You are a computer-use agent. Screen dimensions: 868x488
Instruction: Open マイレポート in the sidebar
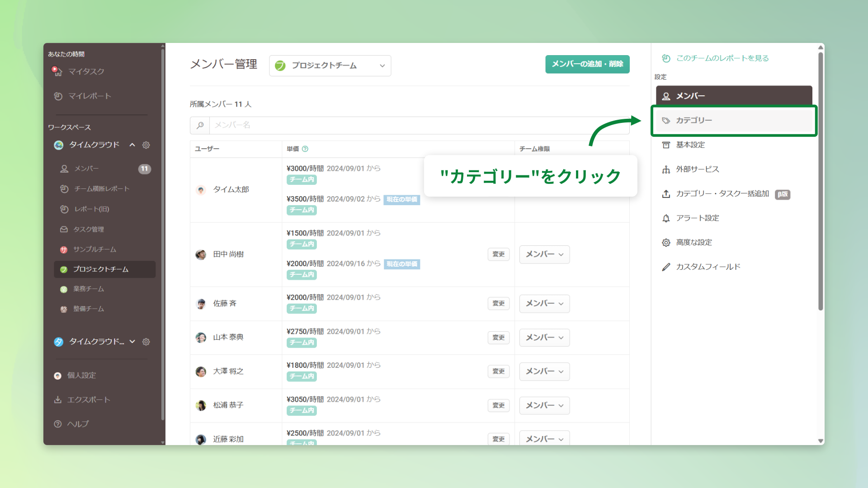(89, 96)
